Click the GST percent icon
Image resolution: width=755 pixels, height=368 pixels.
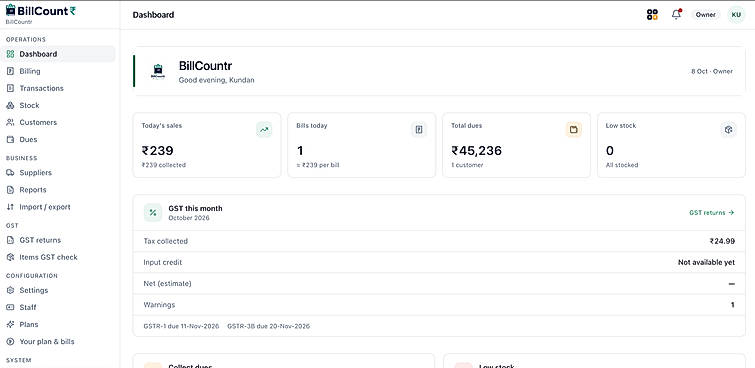[x=153, y=212]
